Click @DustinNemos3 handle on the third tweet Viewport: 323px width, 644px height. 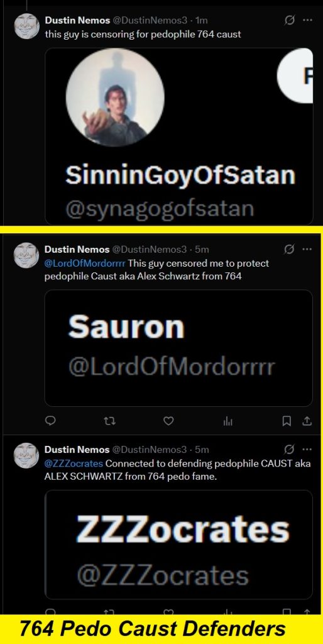[x=149, y=449]
